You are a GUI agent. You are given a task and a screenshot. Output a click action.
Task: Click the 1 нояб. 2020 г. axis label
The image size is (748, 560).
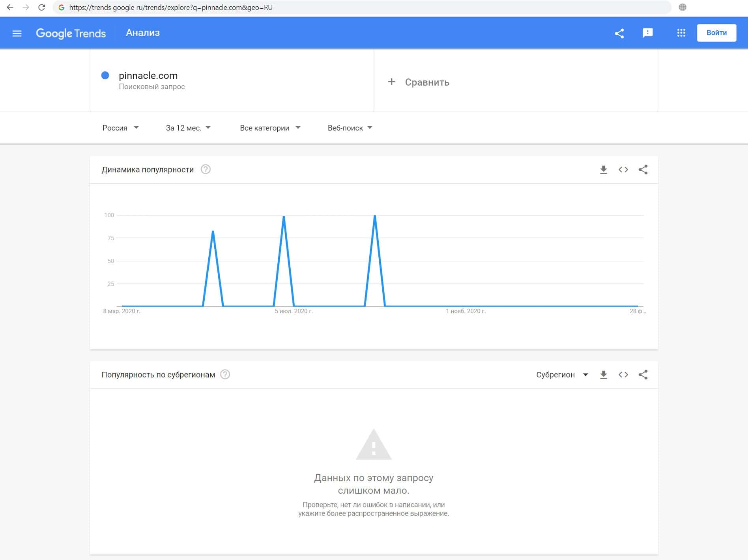pyautogui.click(x=466, y=311)
